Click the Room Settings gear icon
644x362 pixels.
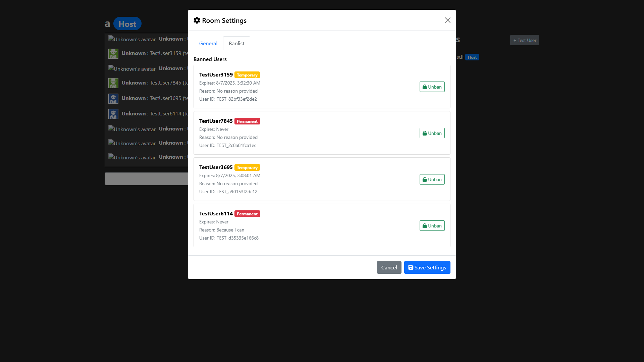click(197, 20)
